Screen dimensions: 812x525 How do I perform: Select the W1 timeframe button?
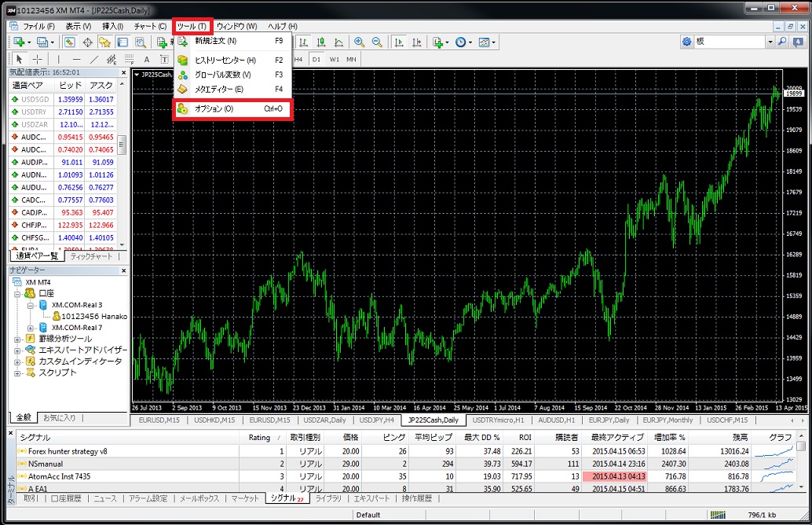(x=334, y=59)
